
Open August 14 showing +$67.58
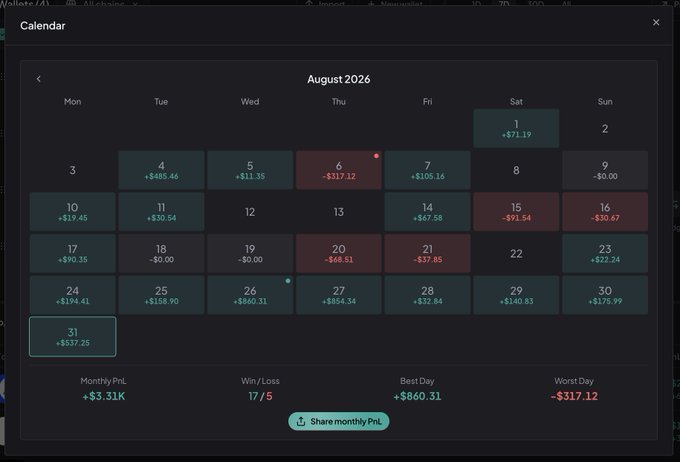pos(428,212)
